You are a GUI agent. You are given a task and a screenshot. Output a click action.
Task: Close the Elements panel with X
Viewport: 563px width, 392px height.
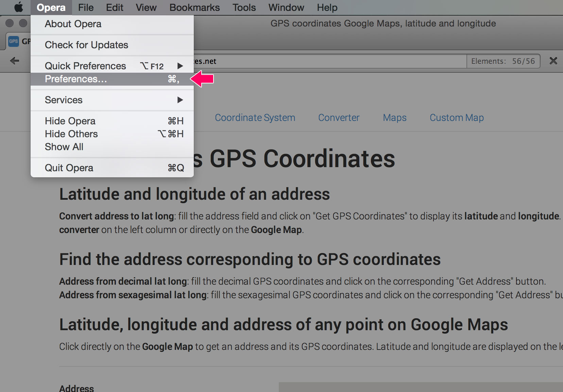click(553, 61)
